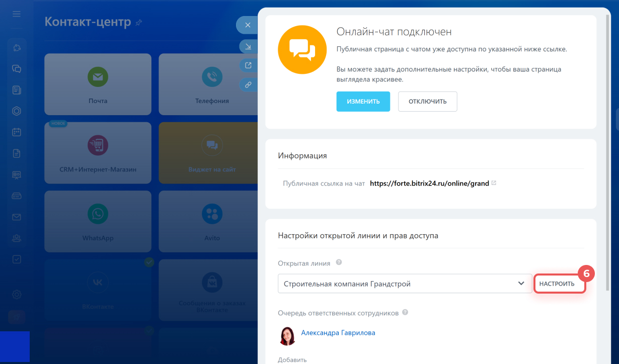Click the mail envelope icon in sidebar
Image resolution: width=619 pixels, height=364 pixels.
17,217
